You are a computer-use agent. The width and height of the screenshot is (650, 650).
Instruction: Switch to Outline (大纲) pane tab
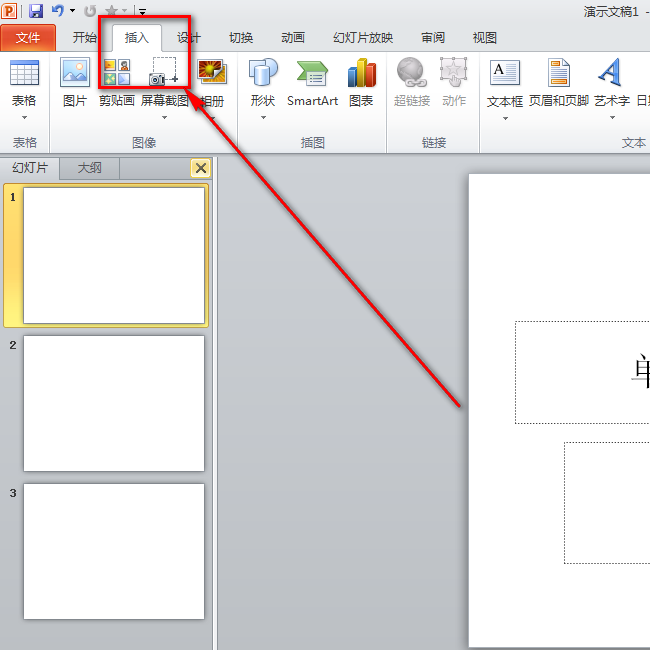90,168
